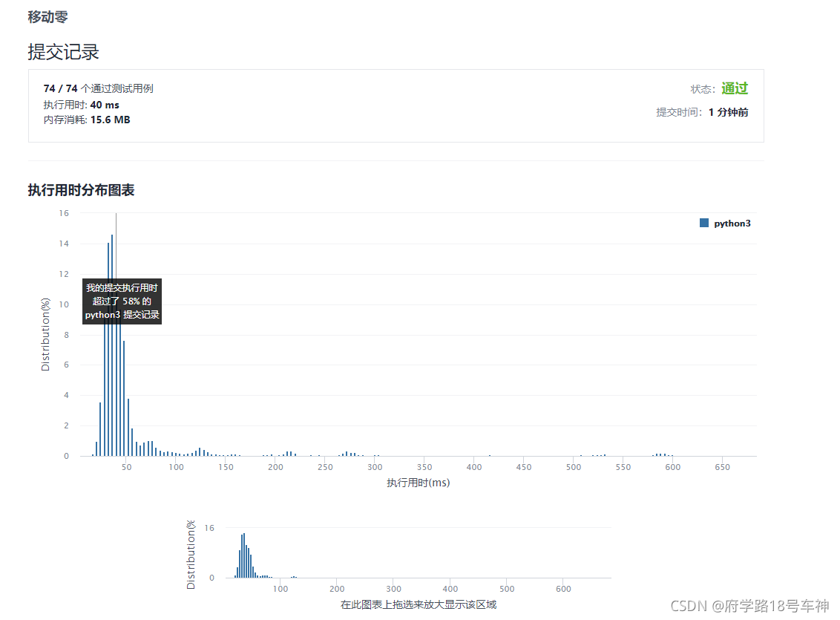
Task: Click the tooltip showing 超过了 58%
Action: click(x=122, y=301)
